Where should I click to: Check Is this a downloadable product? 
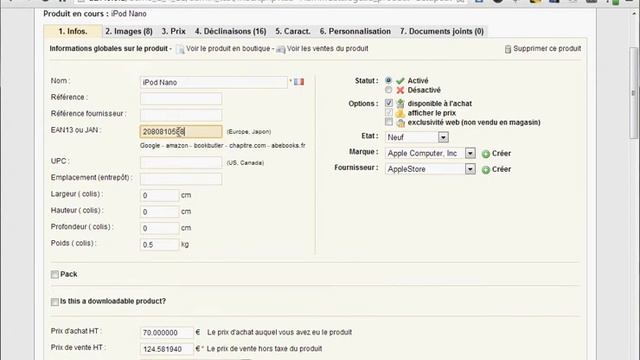55,302
